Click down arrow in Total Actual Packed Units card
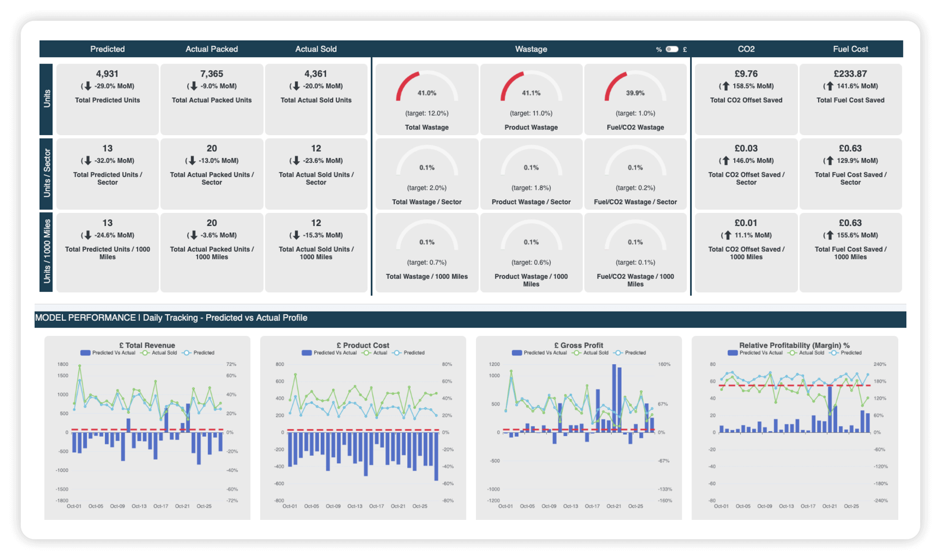 tap(194, 86)
